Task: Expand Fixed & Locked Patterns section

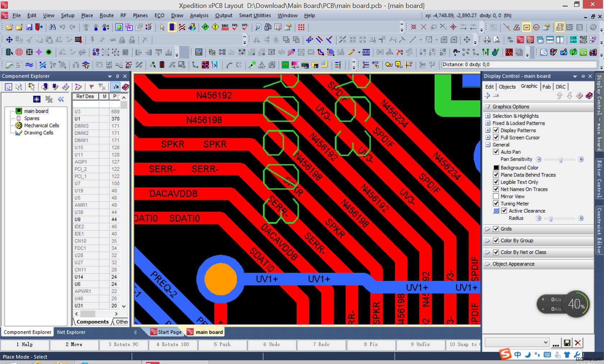Action: tap(488, 123)
